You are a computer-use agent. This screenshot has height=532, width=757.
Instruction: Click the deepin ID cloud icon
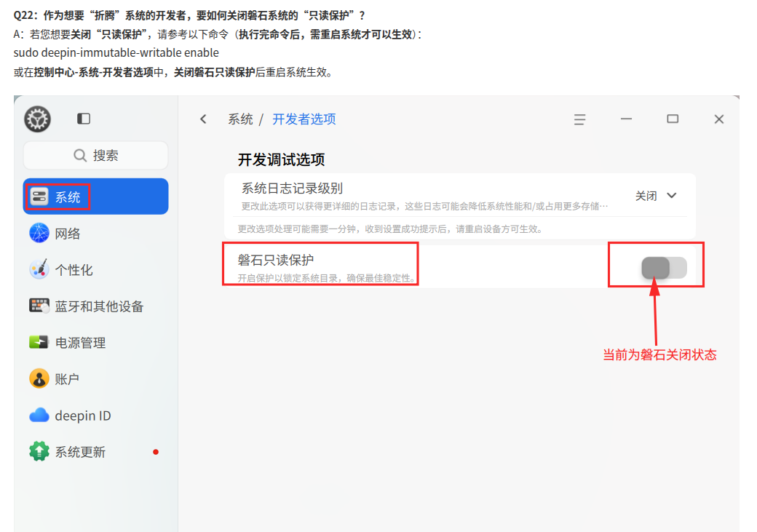pyautogui.click(x=39, y=415)
